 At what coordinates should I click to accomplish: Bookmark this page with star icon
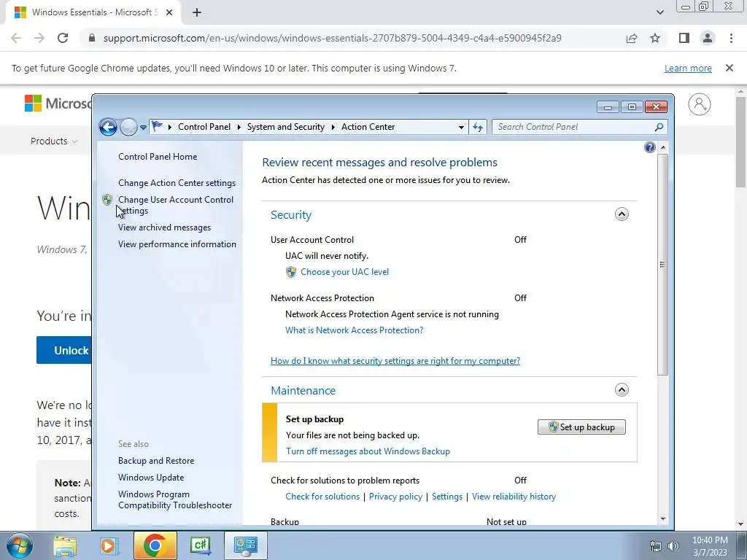point(655,38)
